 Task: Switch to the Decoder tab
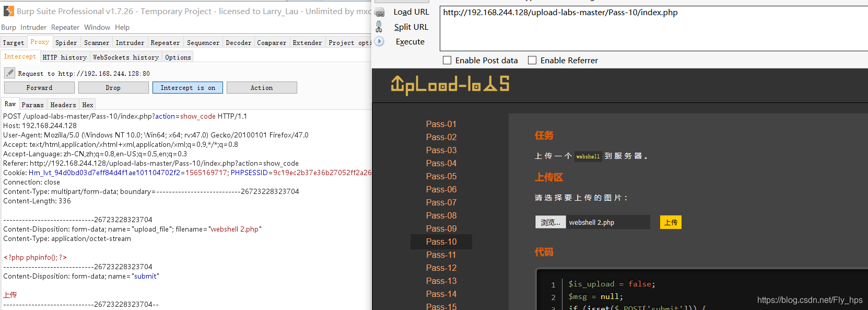click(x=239, y=43)
